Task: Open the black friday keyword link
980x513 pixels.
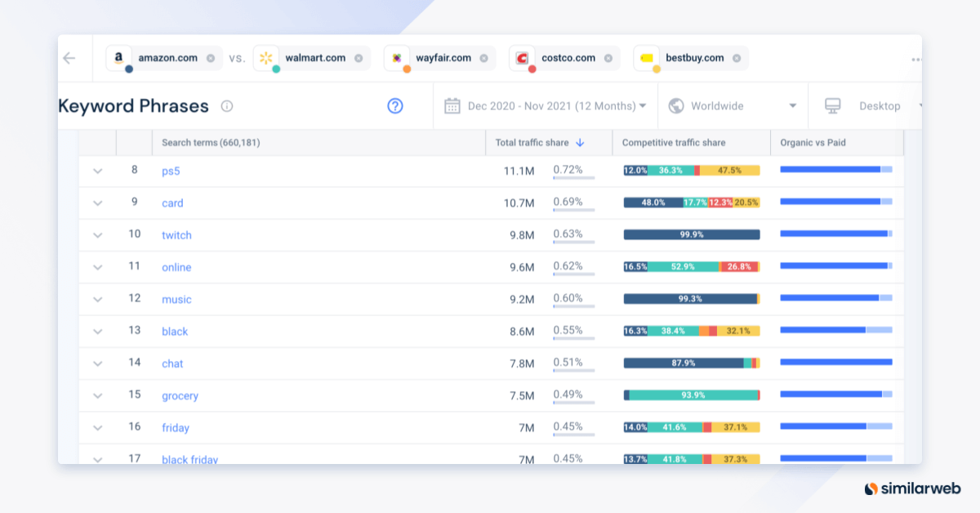Action: 189,459
